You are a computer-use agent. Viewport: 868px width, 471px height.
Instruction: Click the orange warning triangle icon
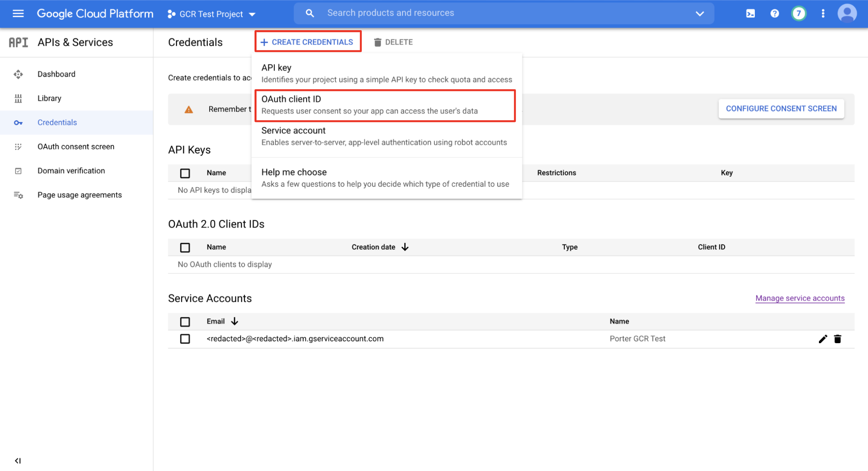tap(189, 109)
